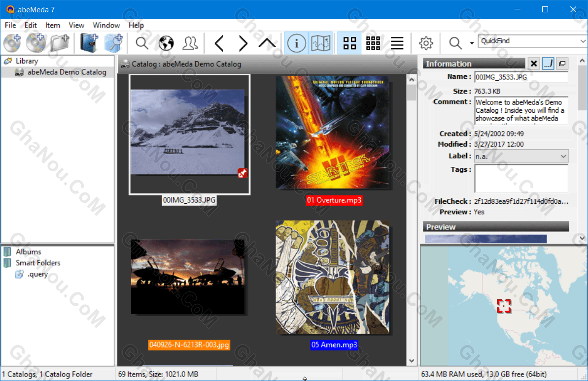Toggle the Information panel edit button
Viewport: 588px width, 381px height.
(548, 63)
